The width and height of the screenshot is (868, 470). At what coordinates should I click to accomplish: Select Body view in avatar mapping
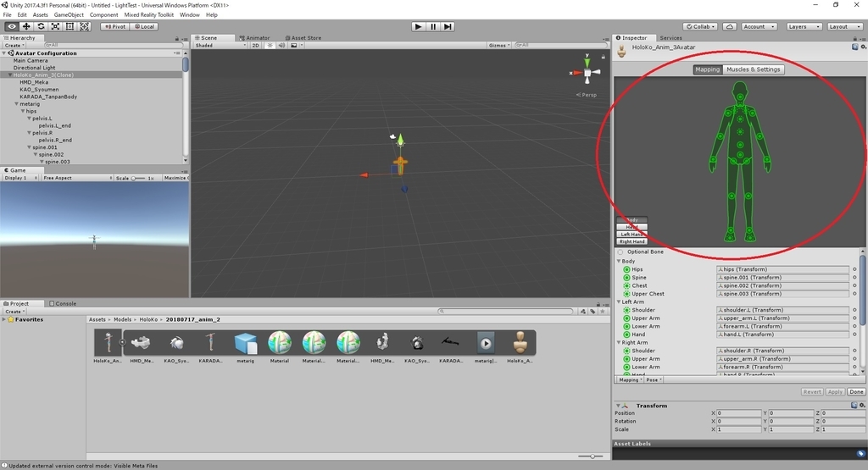[632, 220]
